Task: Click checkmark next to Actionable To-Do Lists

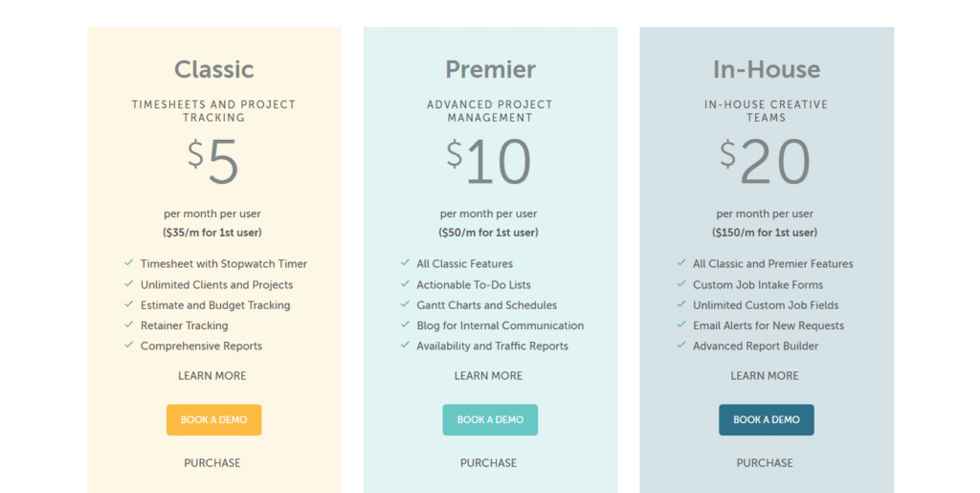Action: (405, 283)
